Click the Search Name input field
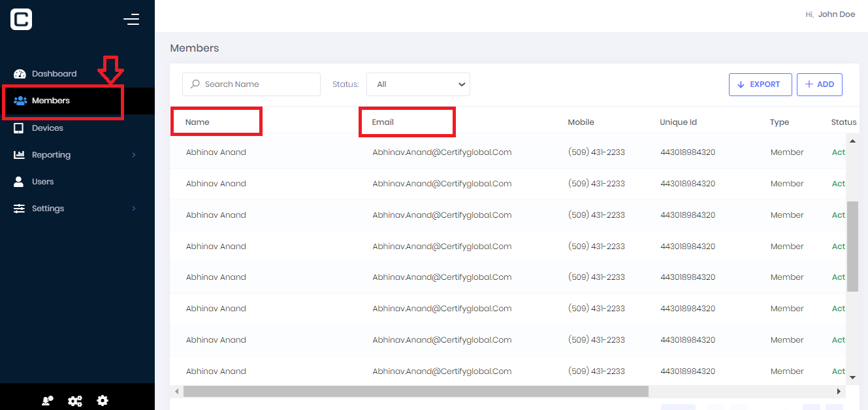The width and height of the screenshot is (868, 410). (258, 84)
